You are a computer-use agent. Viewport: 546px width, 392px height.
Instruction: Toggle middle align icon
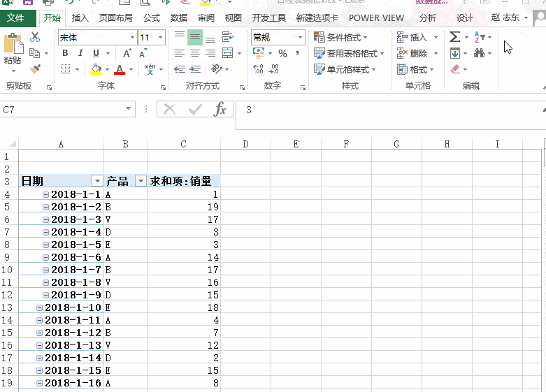click(195, 37)
